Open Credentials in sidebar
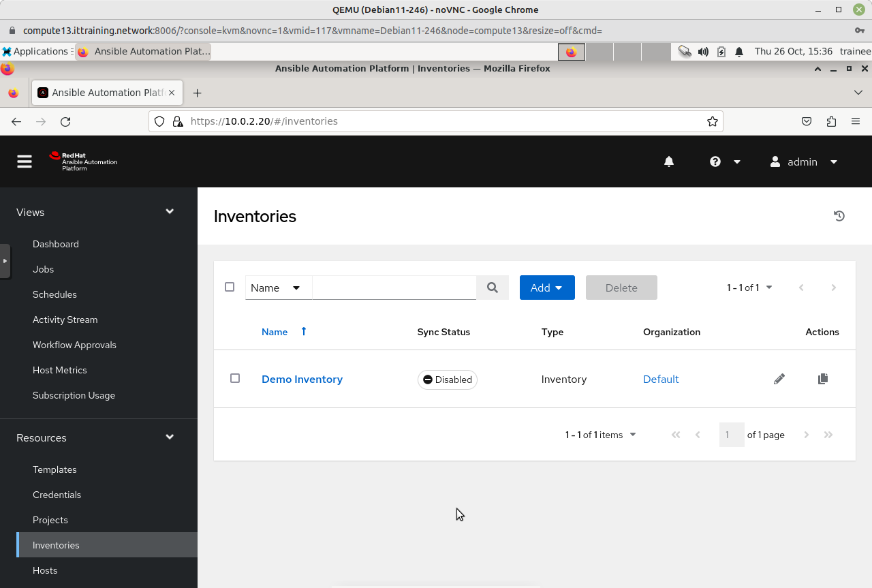Viewport: 872px width, 588px height. (57, 495)
